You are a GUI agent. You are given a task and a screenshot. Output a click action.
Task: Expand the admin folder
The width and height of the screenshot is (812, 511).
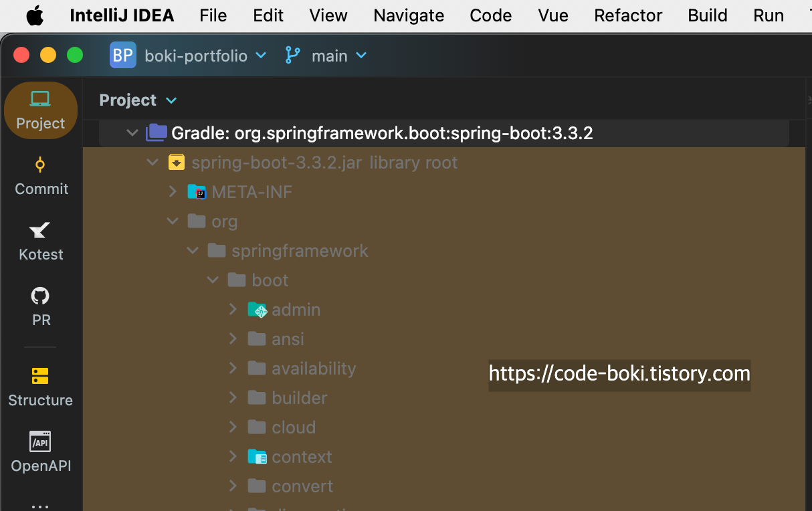pyautogui.click(x=233, y=310)
